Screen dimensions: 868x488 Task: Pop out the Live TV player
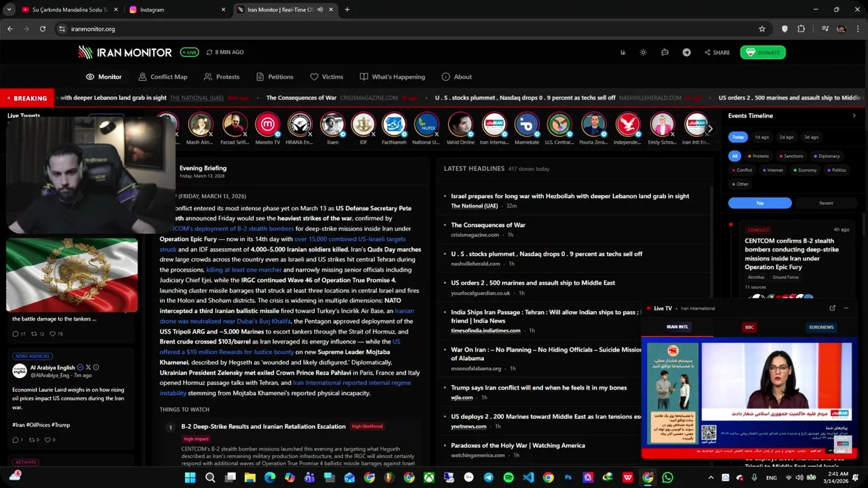(832, 308)
